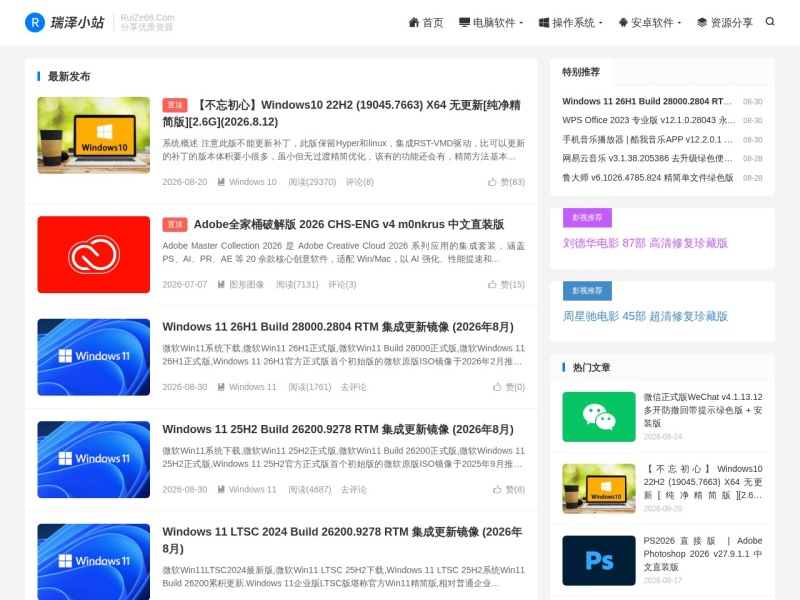Click category icon beside 图形图像 tag
Viewport: 800px width, 600px height.
[x=221, y=284]
